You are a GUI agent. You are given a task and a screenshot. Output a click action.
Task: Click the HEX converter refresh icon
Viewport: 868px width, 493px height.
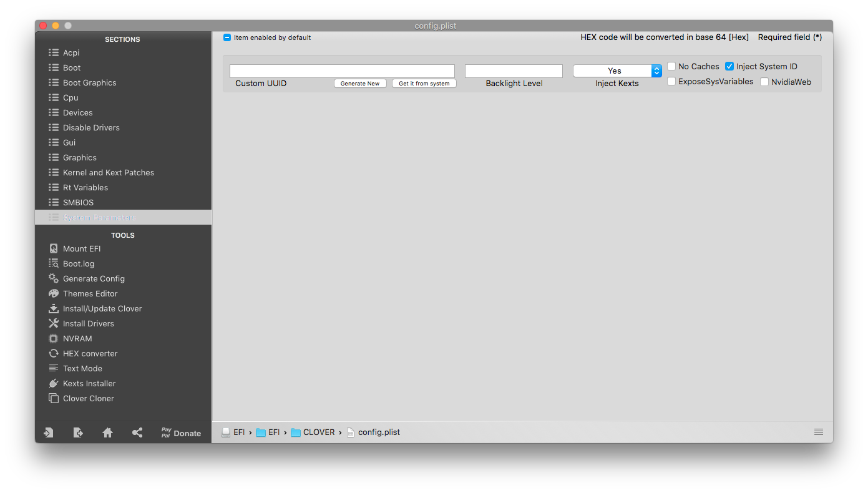[x=54, y=353]
